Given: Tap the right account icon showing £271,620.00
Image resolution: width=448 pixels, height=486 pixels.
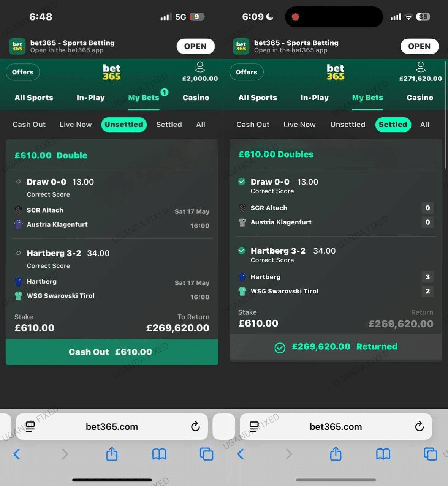Looking at the screenshot, I should pyautogui.click(x=420, y=67).
